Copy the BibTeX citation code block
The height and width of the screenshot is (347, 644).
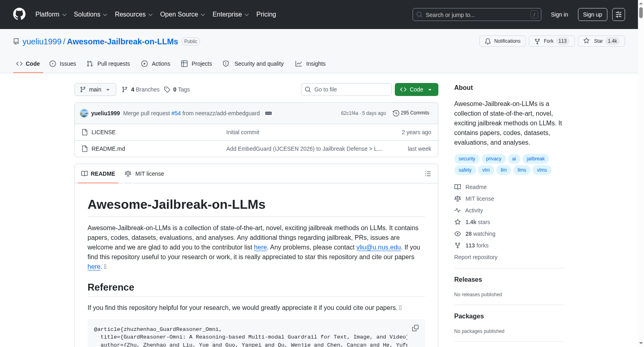(x=415, y=328)
